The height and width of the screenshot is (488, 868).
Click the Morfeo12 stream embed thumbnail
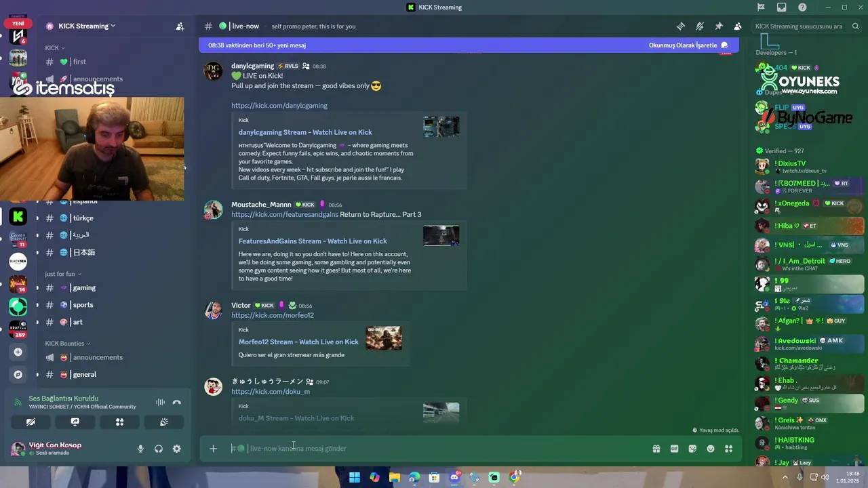384,338
